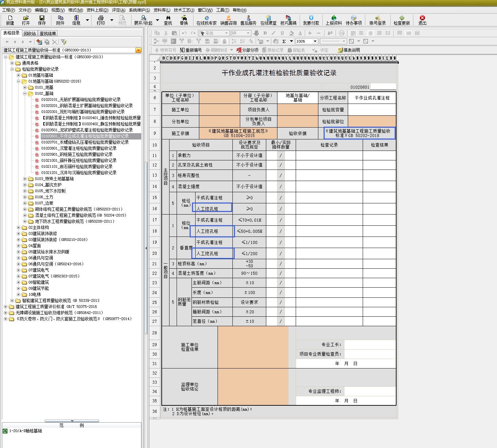This screenshot has height=448, width=497.
Task: Open the 100% zoom dropdown
Action: pyautogui.click(x=315, y=41)
